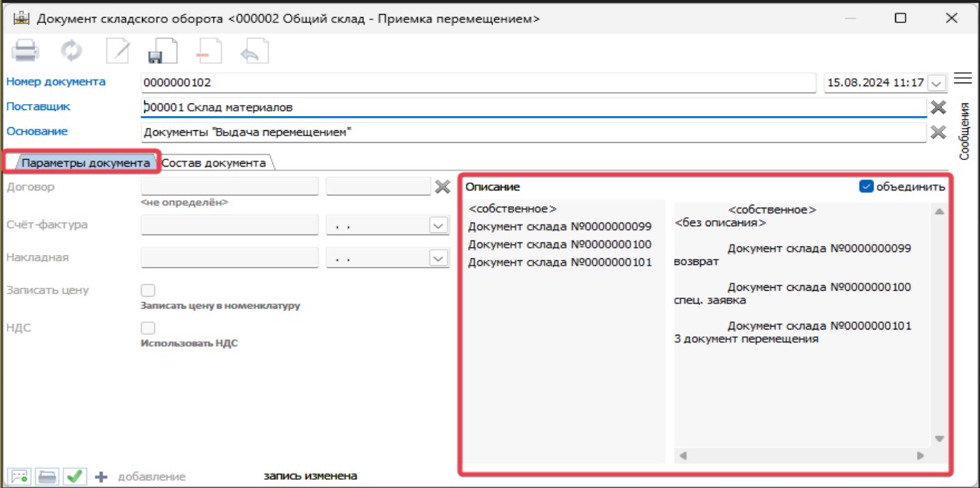Select Документ склада №0000000100 in list
This screenshot has width=980, height=488.
pyautogui.click(x=560, y=244)
